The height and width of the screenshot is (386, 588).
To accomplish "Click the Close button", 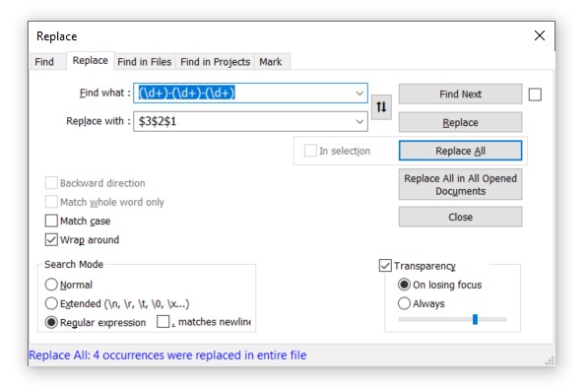I will [460, 217].
